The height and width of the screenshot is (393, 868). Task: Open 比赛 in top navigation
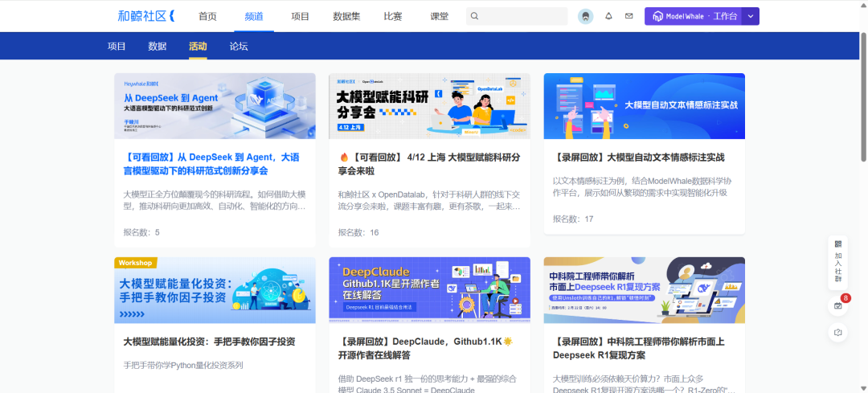(x=393, y=16)
